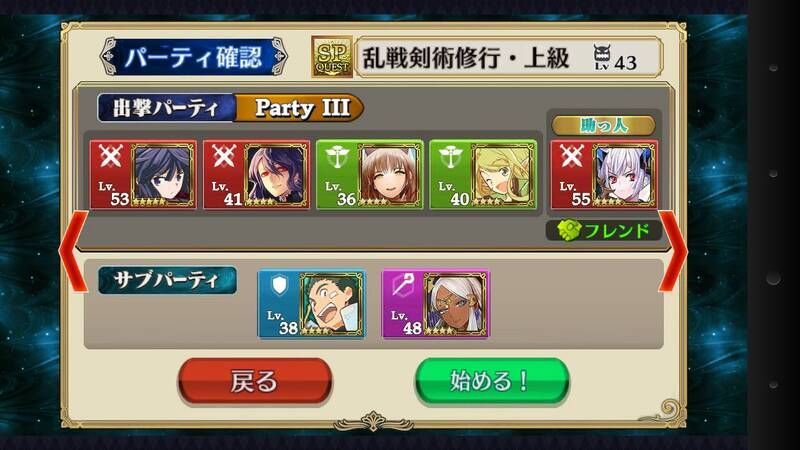Click the green フレンド friend label

(604, 231)
